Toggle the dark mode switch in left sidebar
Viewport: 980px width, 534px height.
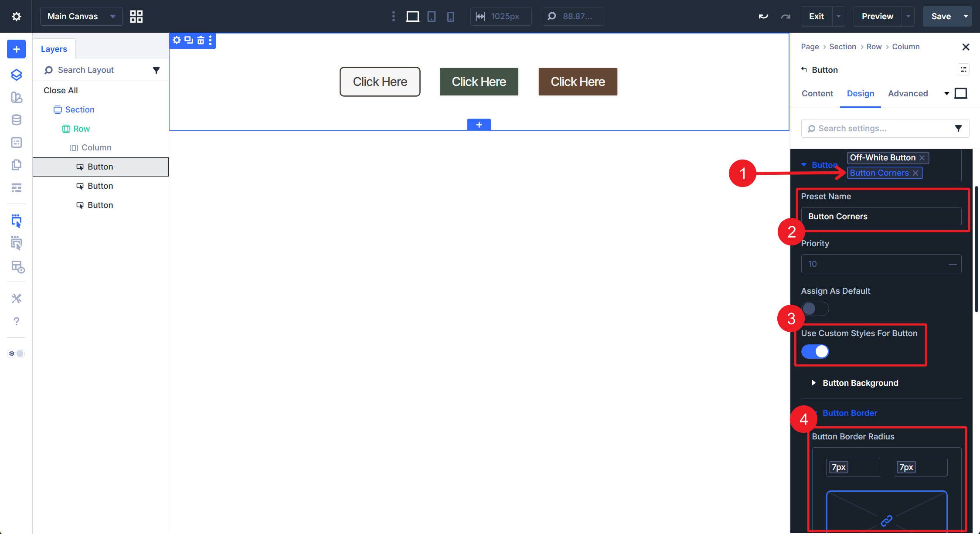click(16, 354)
